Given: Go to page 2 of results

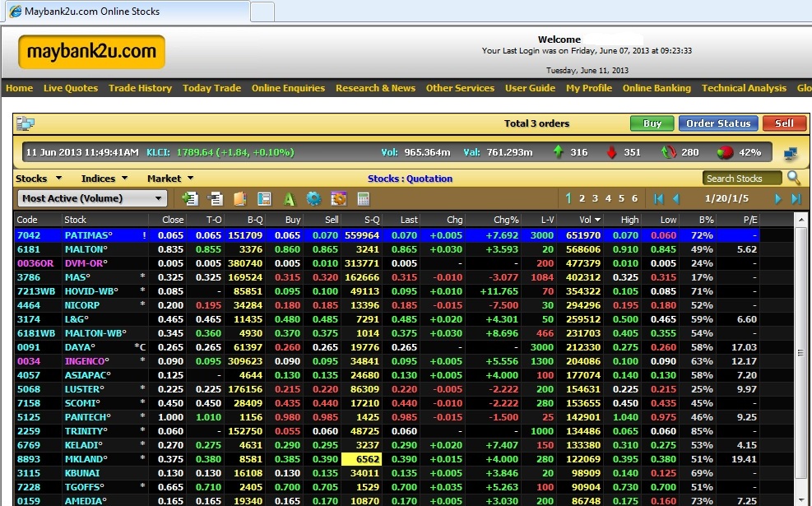Looking at the screenshot, I should (582, 198).
